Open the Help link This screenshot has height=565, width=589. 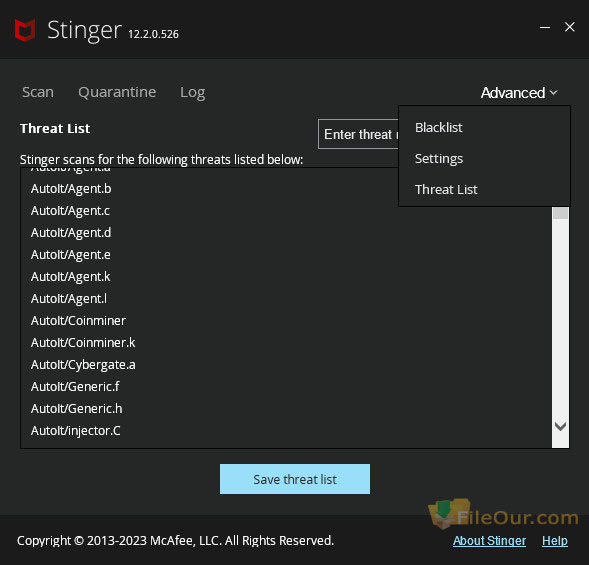click(554, 541)
